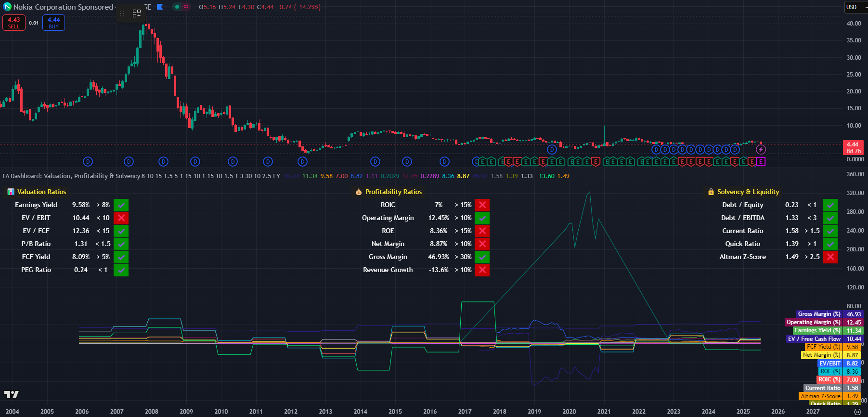
Task: Open the layout widgets icon in floating toolbar
Action: point(137,13)
